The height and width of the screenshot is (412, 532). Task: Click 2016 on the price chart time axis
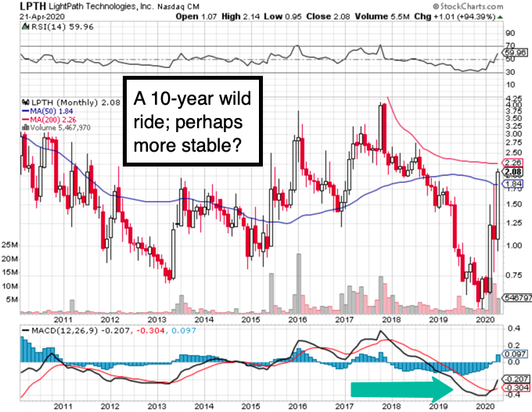click(x=297, y=320)
